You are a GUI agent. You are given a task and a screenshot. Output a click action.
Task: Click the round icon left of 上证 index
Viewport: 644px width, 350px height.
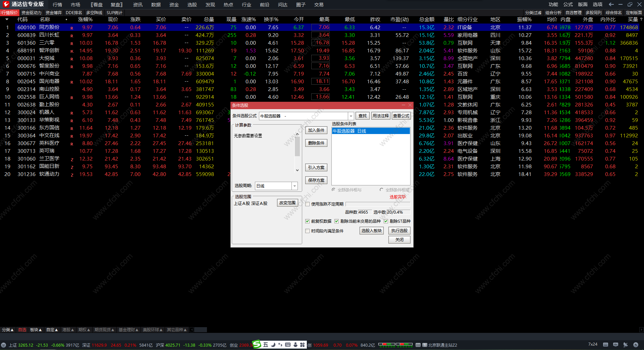pos(4,345)
